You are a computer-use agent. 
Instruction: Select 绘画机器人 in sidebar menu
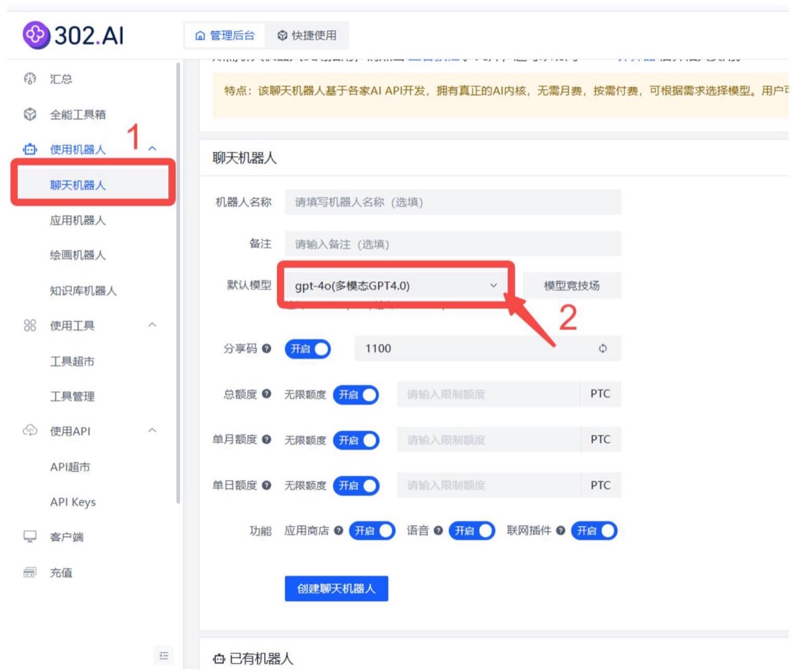pos(78,255)
